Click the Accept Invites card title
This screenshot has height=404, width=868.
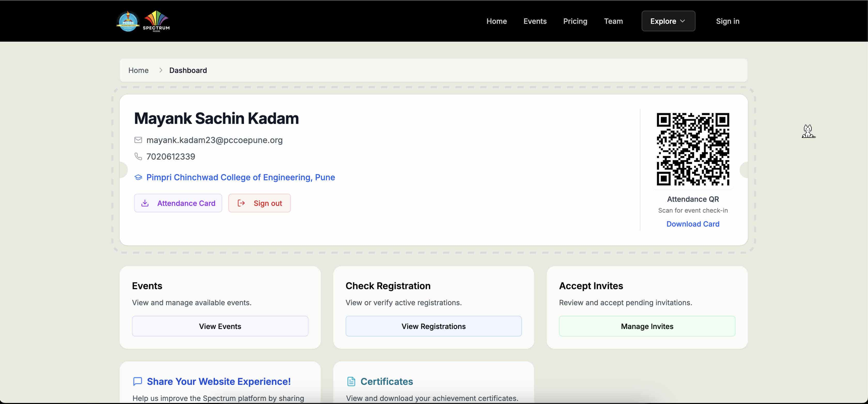[591, 286]
